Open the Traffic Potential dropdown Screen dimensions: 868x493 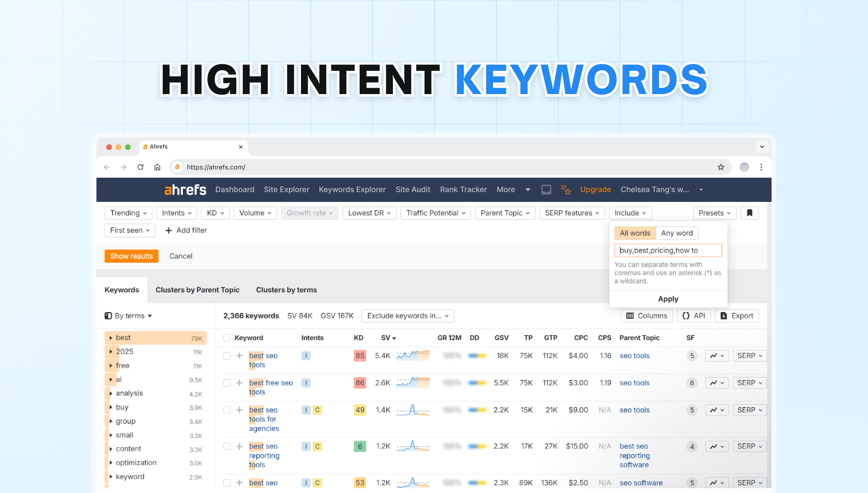pyautogui.click(x=436, y=213)
